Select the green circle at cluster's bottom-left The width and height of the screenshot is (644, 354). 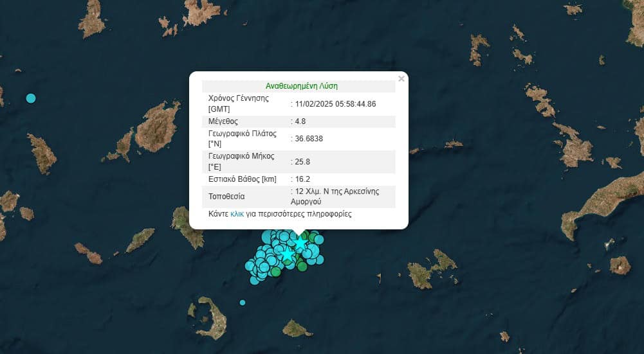275,272
